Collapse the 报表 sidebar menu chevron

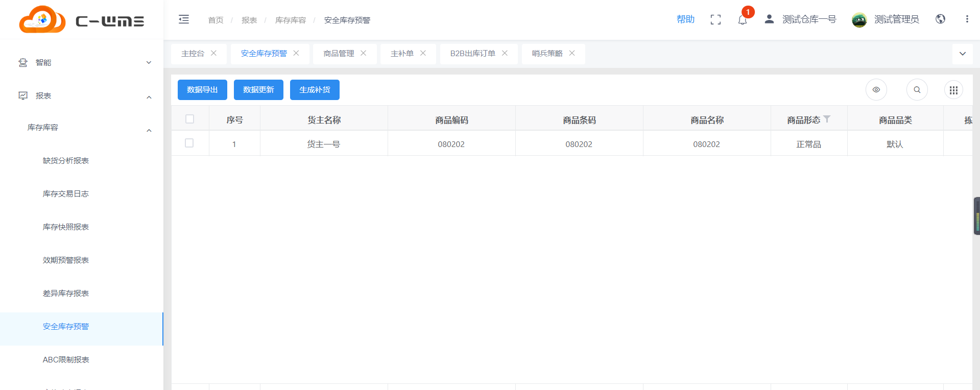[149, 97]
